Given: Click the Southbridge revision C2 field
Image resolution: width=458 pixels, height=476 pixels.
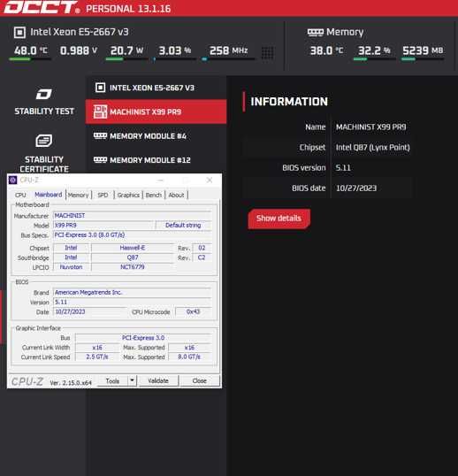Looking at the screenshot, I should click(202, 257).
